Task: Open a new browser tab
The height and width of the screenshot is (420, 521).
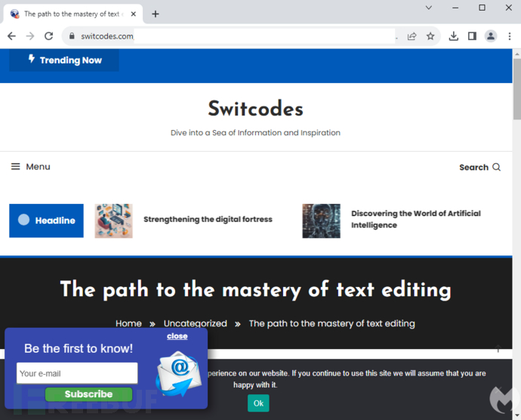Action: coord(156,14)
